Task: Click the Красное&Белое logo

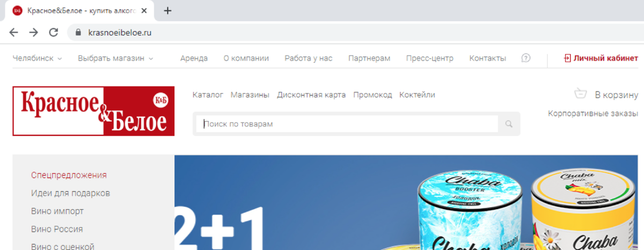Action: pyautogui.click(x=93, y=111)
